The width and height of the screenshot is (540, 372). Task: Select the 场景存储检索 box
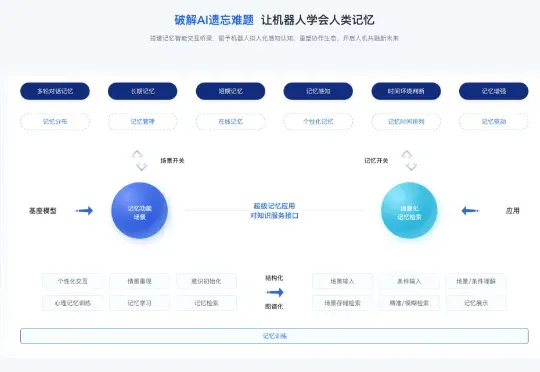pyautogui.click(x=342, y=303)
